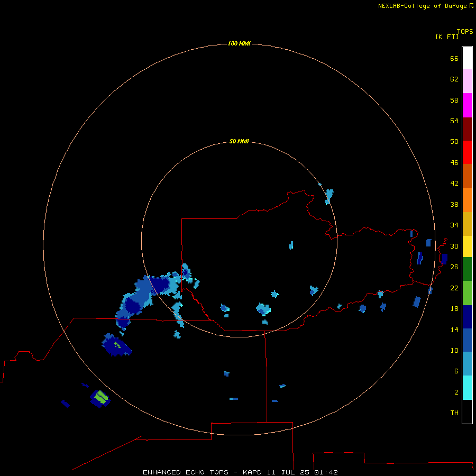Pick the gold legend swatch
This screenshot has height=476, width=476.
tap(467, 224)
